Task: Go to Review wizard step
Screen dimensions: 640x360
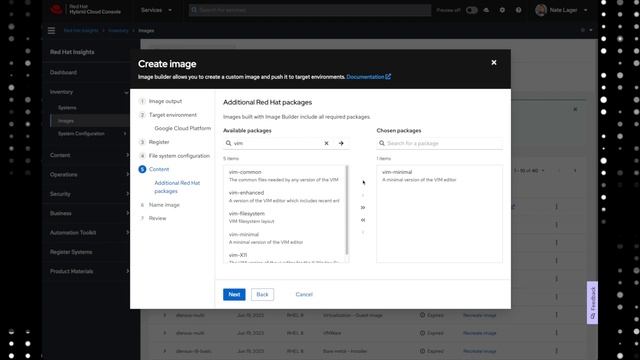Action: click(x=157, y=218)
